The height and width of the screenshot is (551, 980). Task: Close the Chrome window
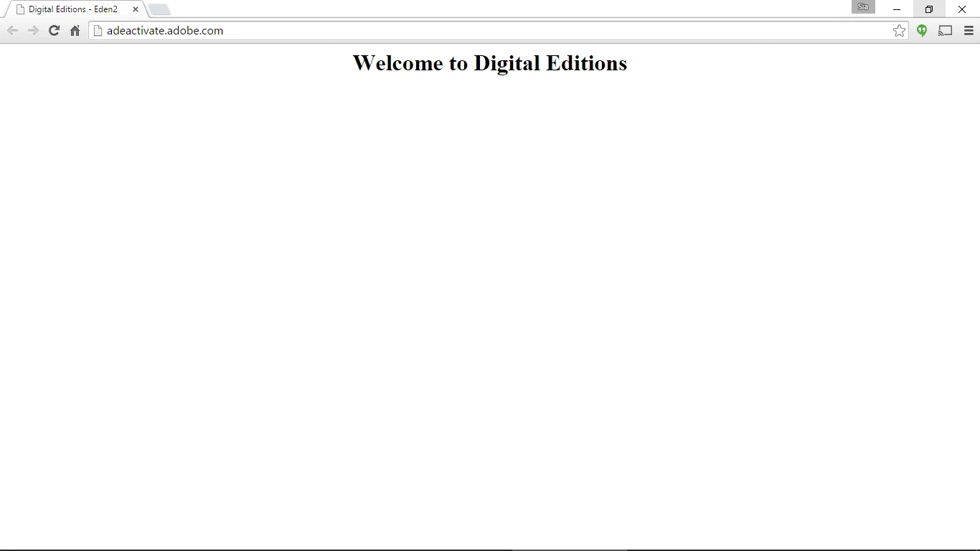pyautogui.click(x=962, y=9)
